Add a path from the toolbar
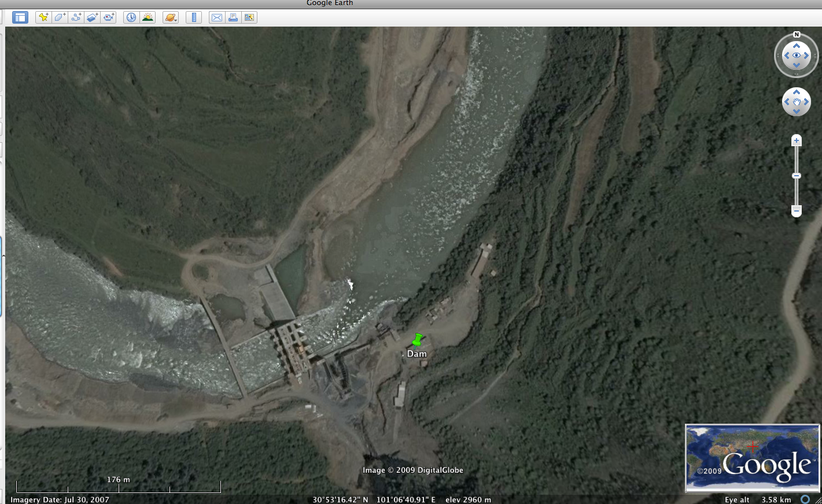The width and height of the screenshot is (822, 504). (76, 17)
